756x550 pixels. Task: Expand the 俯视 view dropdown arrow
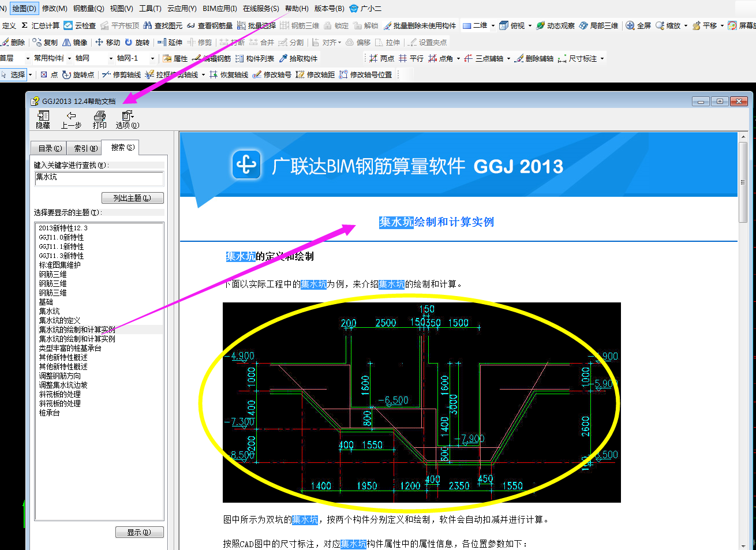[530, 25]
